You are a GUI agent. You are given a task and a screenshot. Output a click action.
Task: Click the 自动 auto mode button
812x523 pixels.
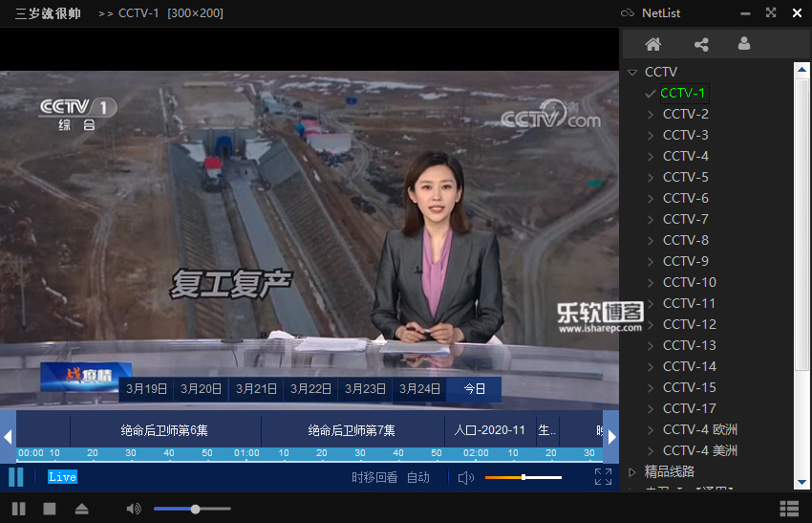(417, 477)
